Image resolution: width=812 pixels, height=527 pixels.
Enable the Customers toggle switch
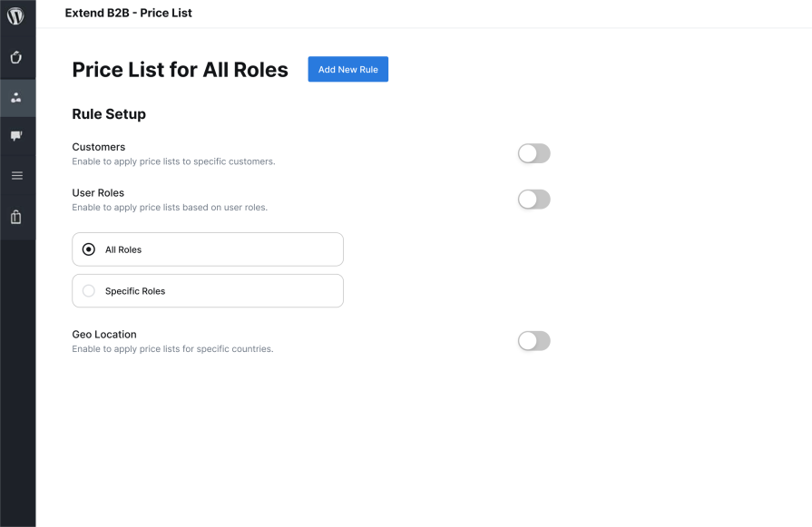click(x=533, y=153)
